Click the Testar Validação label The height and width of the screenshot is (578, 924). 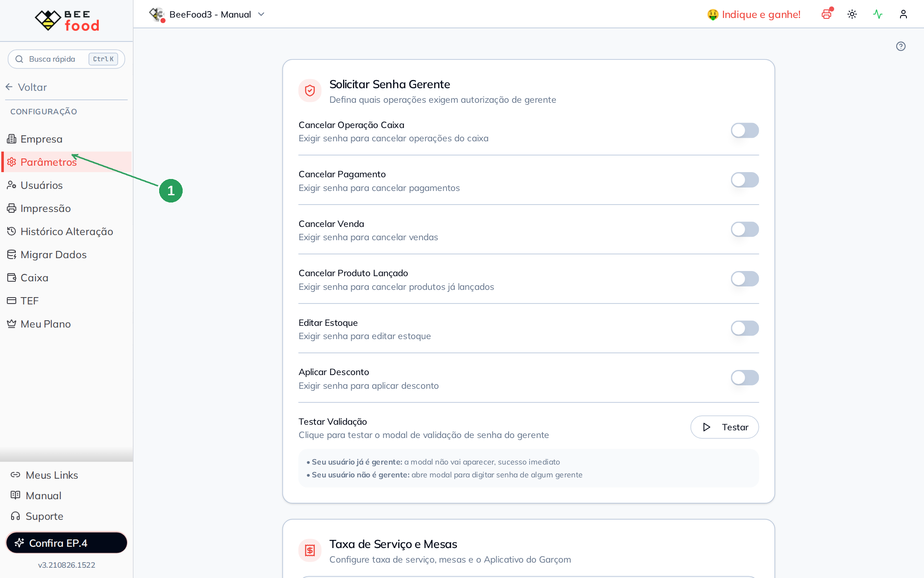(333, 421)
